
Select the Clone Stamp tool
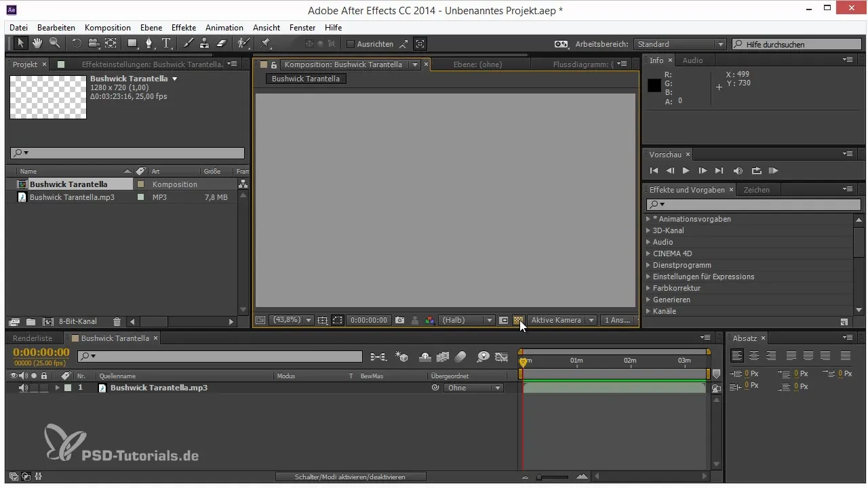tap(204, 43)
